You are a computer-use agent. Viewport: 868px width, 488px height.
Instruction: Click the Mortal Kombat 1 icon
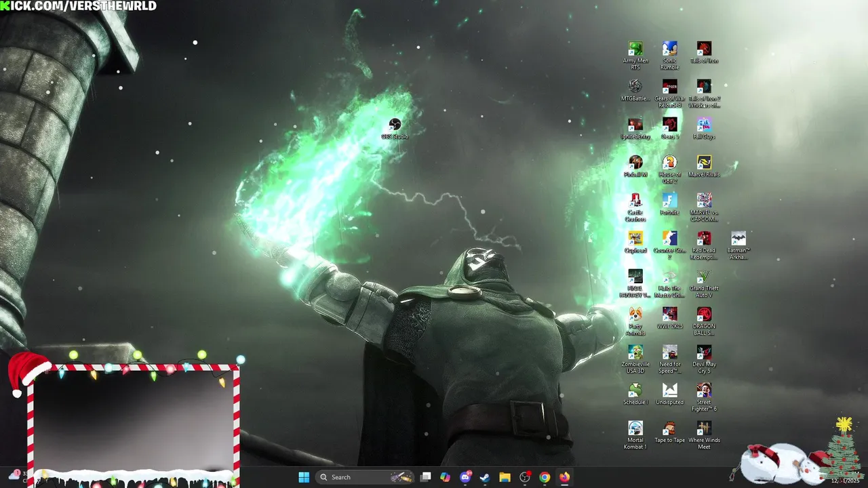(635, 435)
